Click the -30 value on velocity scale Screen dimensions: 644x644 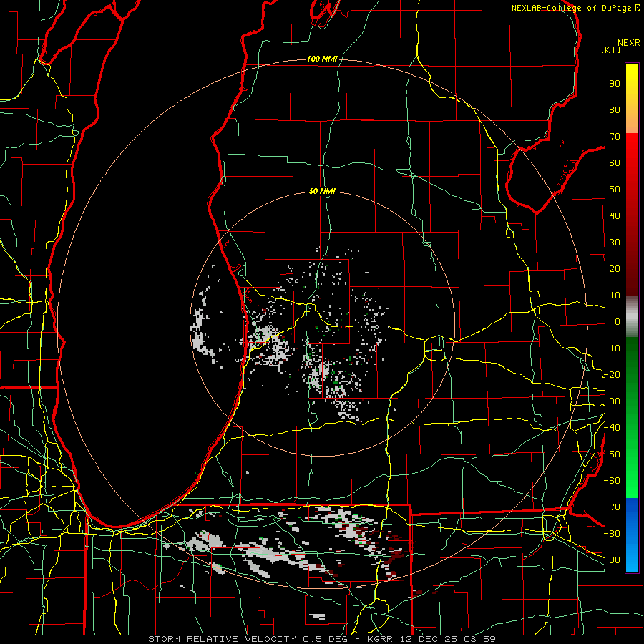612,401
